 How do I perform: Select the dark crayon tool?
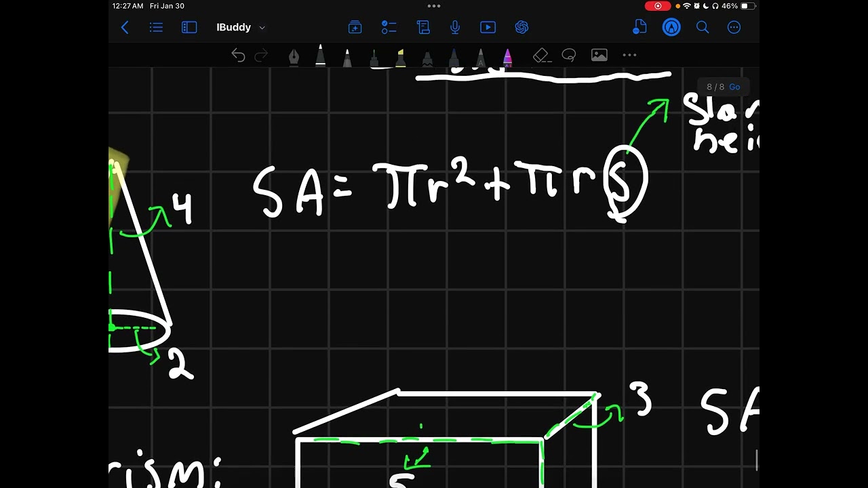tap(427, 58)
